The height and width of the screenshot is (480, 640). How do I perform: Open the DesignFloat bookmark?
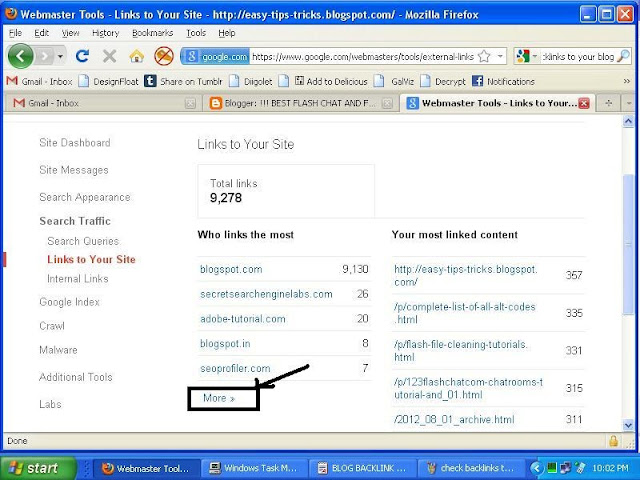tap(108, 81)
